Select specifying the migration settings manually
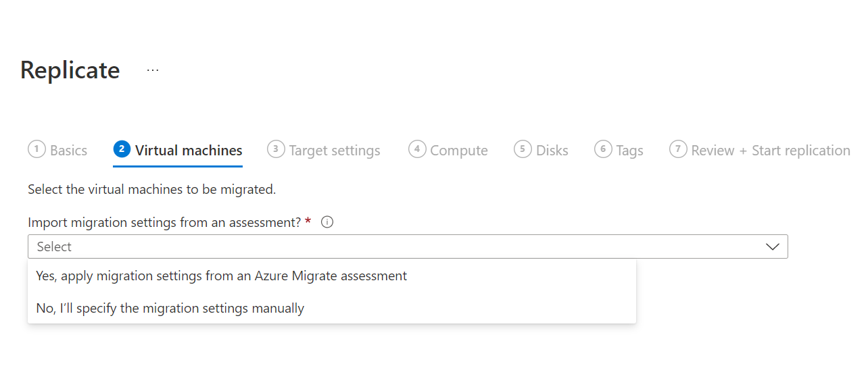The width and height of the screenshot is (868, 389). point(170,308)
